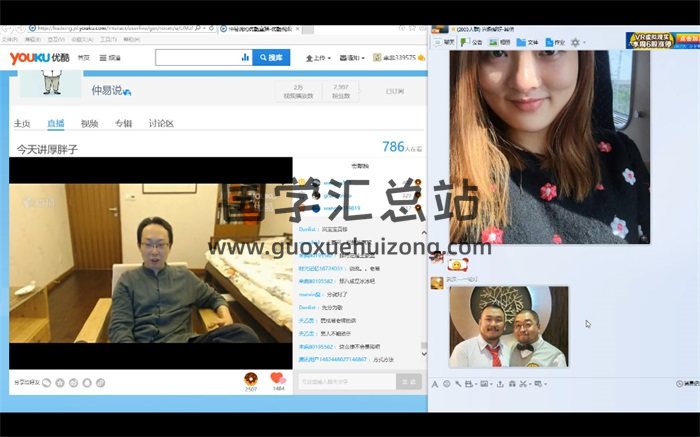
Task: Open the 相册 album in QQ group
Action: pyautogui.click(x=500, y=42)
